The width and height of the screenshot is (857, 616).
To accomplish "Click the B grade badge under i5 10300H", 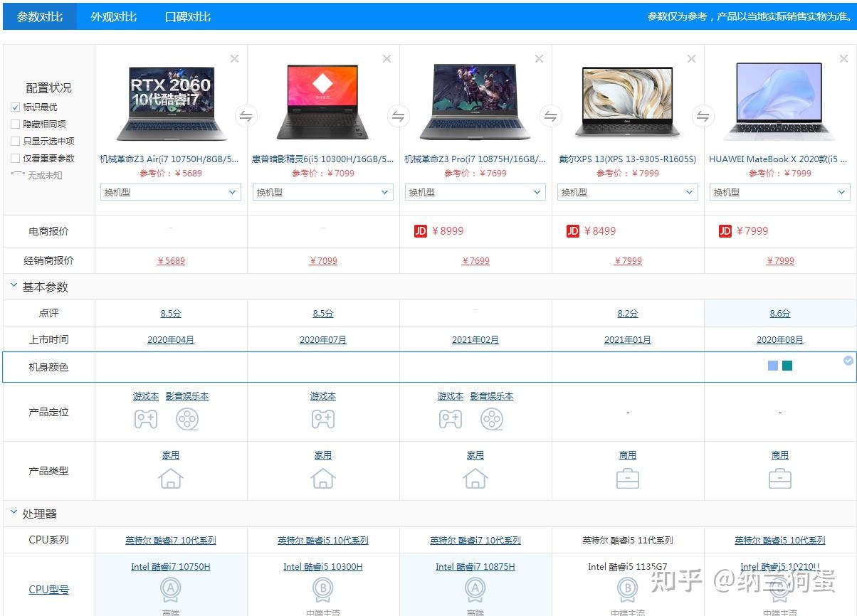I will click(323, 590).
